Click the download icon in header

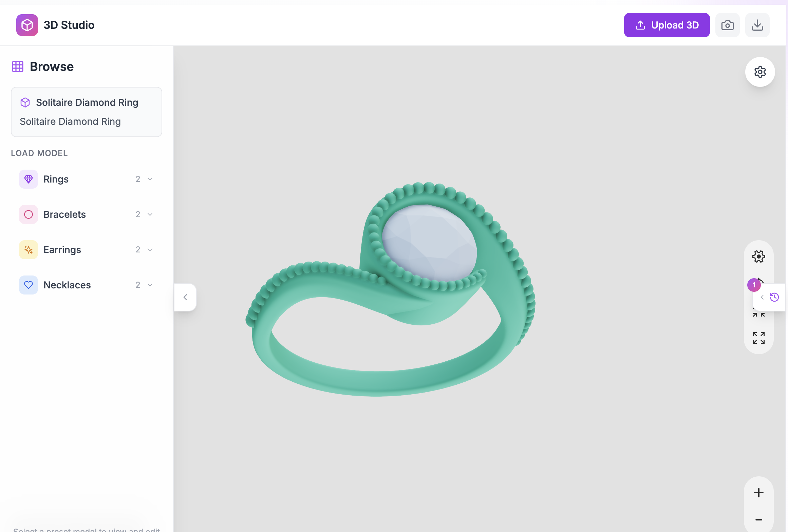(757, 25)
